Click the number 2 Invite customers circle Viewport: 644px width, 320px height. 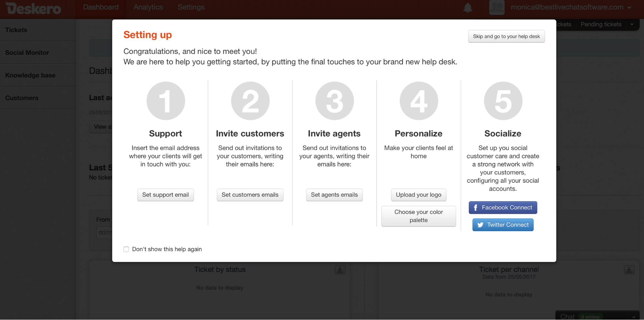point(250,101)
